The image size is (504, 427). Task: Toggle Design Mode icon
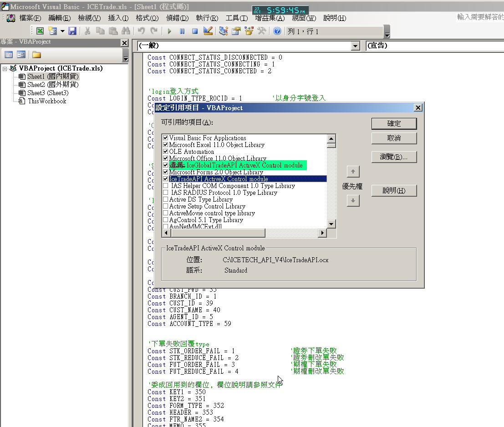coord(208,31)
